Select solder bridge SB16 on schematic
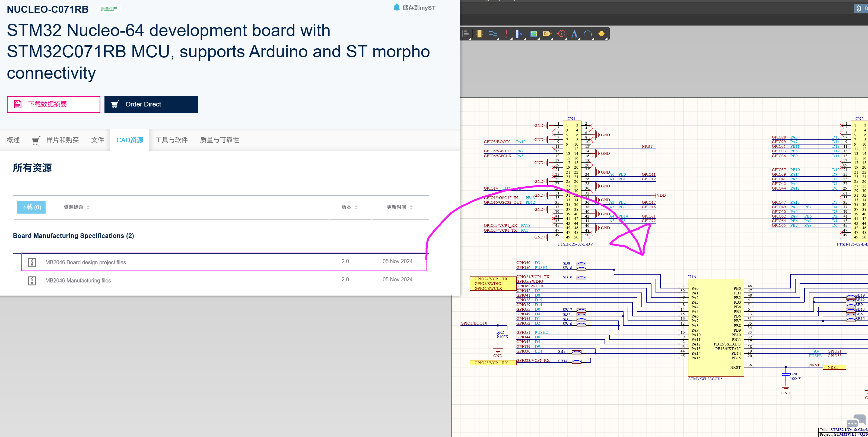 click(581, 278)
